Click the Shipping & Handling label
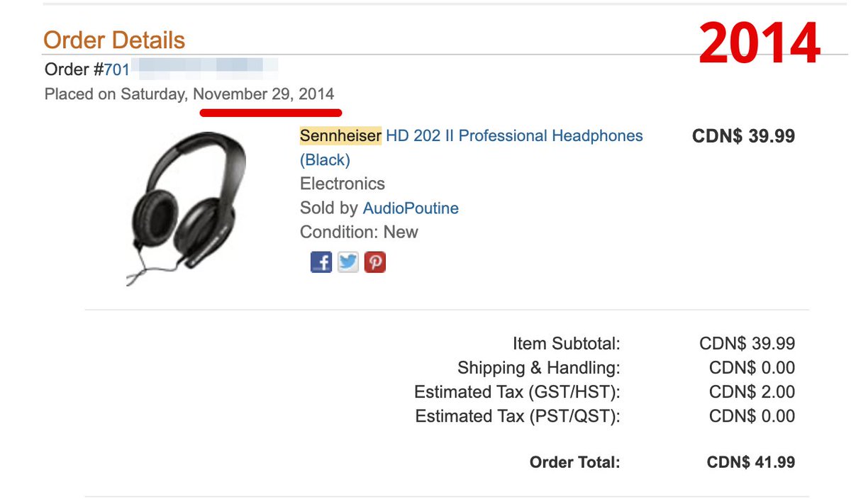Viewport: 851px width, 504px height. (x=538, y=368)
